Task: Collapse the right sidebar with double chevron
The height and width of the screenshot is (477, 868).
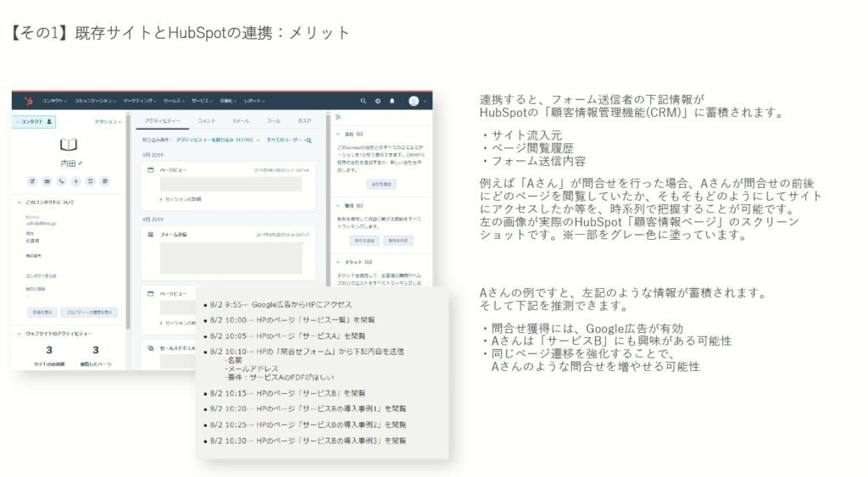Action: [x=337, y=117]
